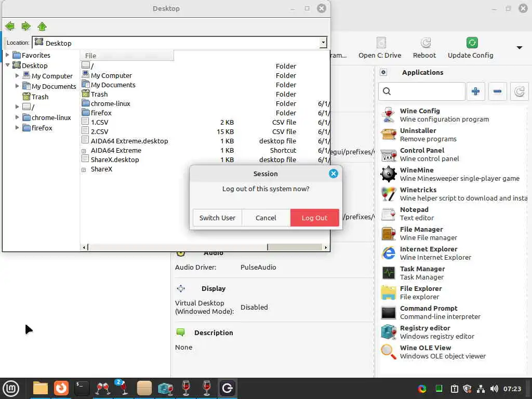Open the Location combo box dropdown
The height and width of the screenshot is (399, 532).
coord(323,43)
